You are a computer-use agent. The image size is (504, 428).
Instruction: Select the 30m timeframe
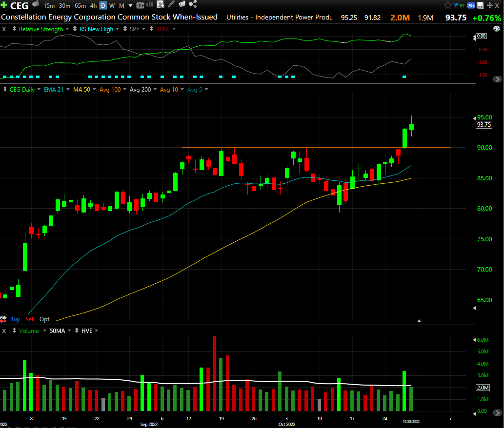(64, 6)
